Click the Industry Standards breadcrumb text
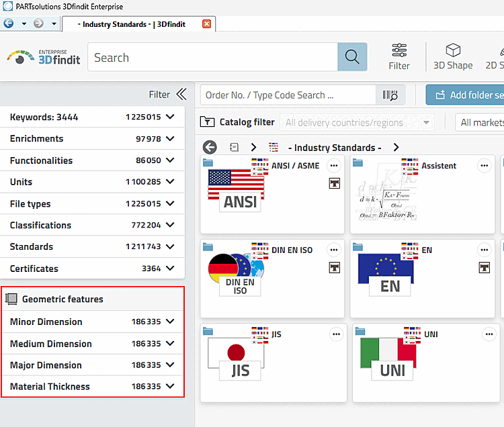Viewport: 504px width, 427px height. coord(335,148)
